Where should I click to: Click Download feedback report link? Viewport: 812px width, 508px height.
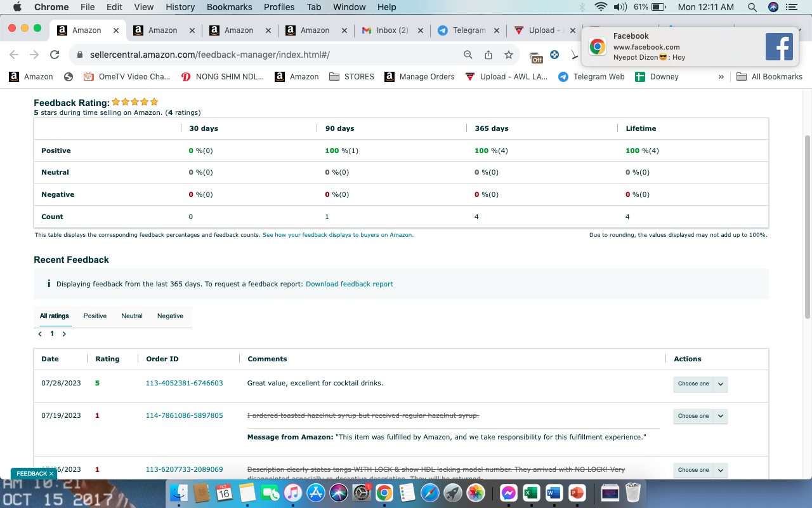tap(350, 284)
